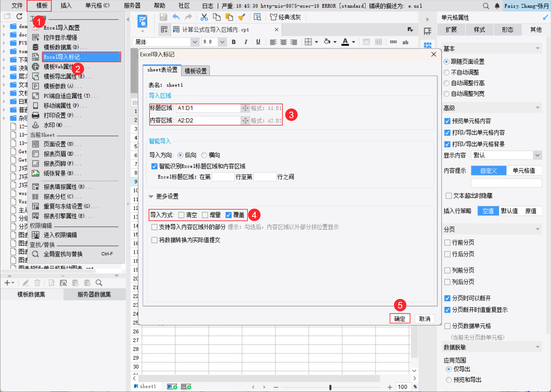
Task: Click the format painter brush icon
Action: point(241,17)
